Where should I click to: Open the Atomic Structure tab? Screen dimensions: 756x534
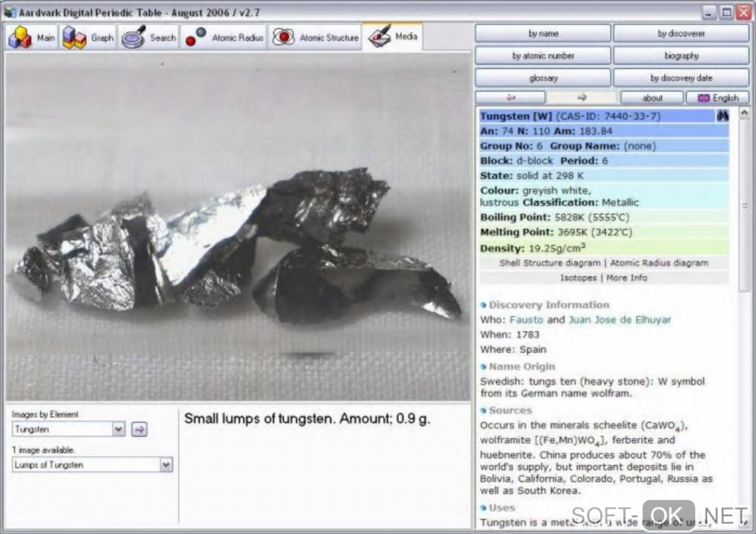tap(315, 37)
